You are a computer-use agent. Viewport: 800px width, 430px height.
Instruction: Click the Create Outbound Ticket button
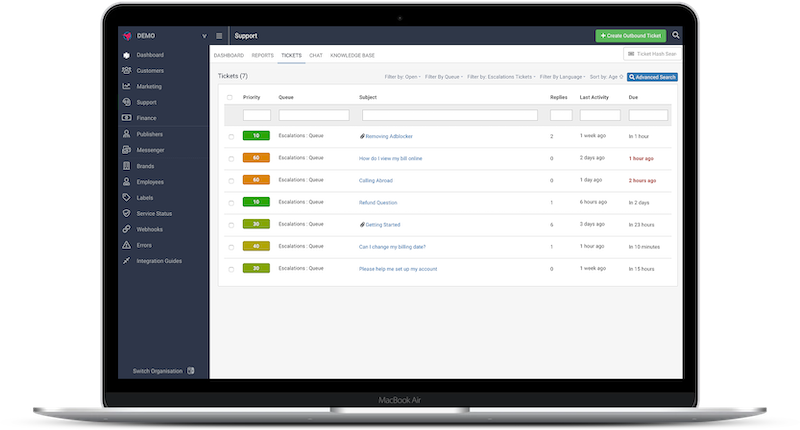click(629, 35)
